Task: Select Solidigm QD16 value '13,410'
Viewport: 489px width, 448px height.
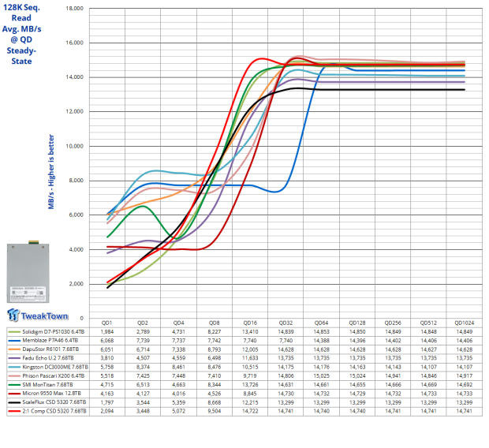Action: point(250,332)
